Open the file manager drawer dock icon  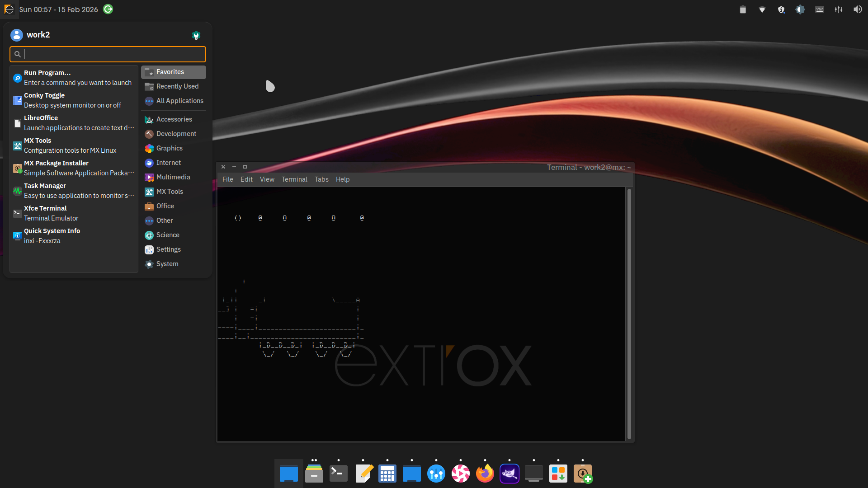pyautogui.click(x=314, y=474)
